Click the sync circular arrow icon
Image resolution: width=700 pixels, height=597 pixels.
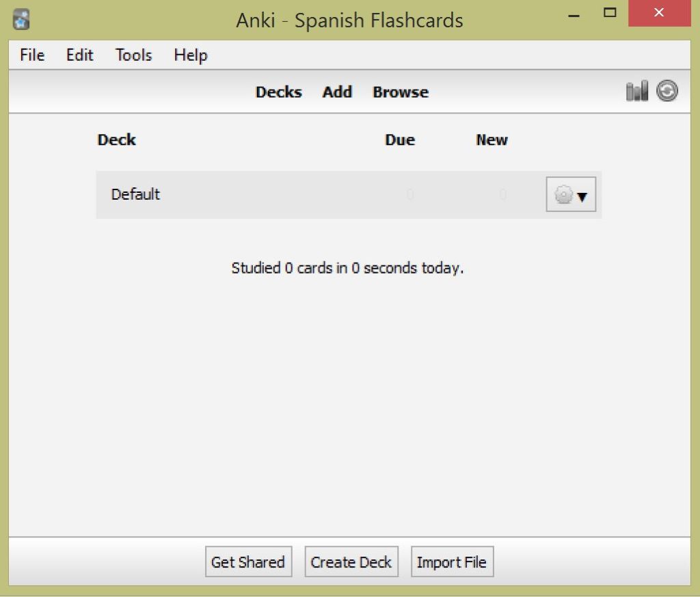point(667,91)
